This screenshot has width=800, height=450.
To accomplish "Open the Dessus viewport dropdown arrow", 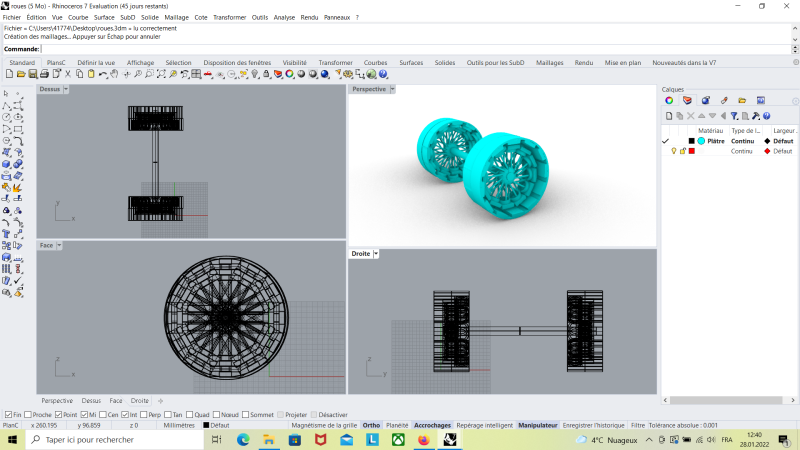I will tap(66, 89).
